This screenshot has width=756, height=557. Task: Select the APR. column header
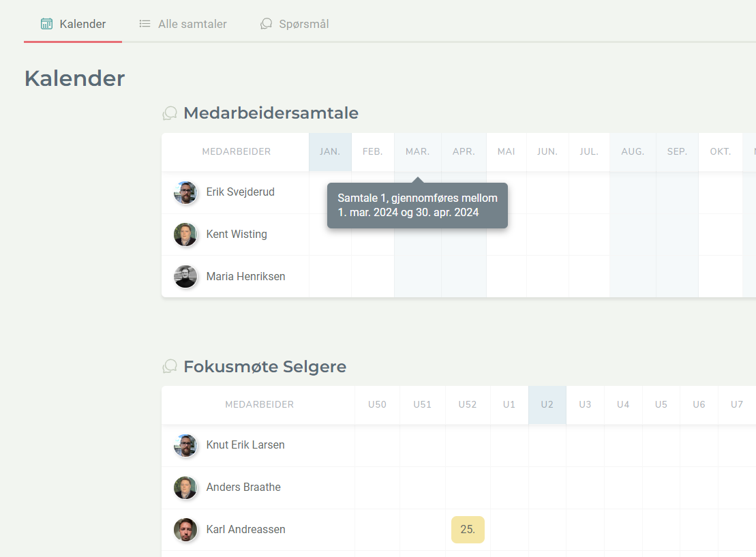pos(464,152)
